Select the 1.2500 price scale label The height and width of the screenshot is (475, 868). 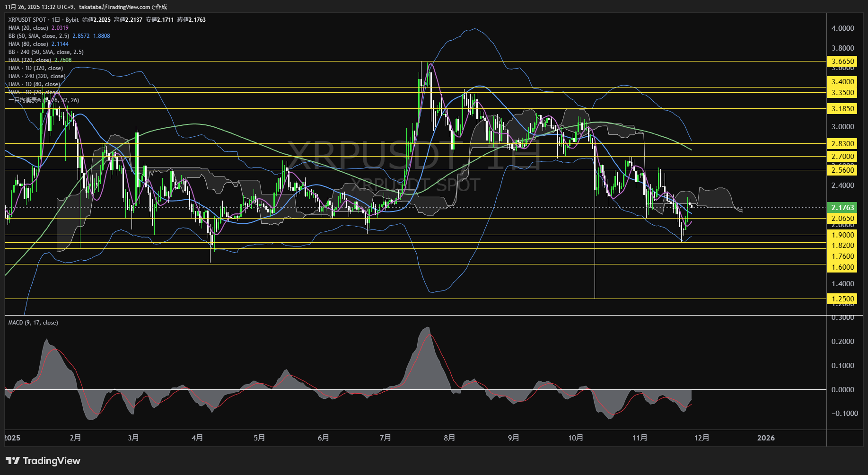coord(843,299)
